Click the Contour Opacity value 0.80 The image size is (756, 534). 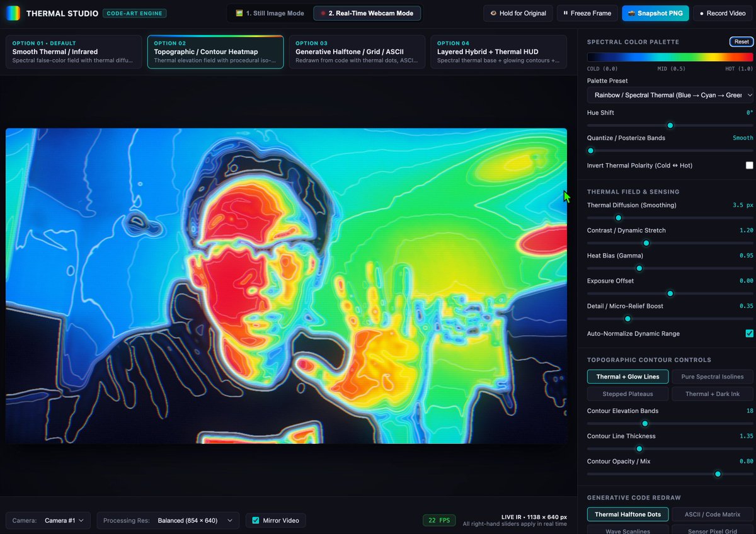pyautogui.click(x=747, y=462)
